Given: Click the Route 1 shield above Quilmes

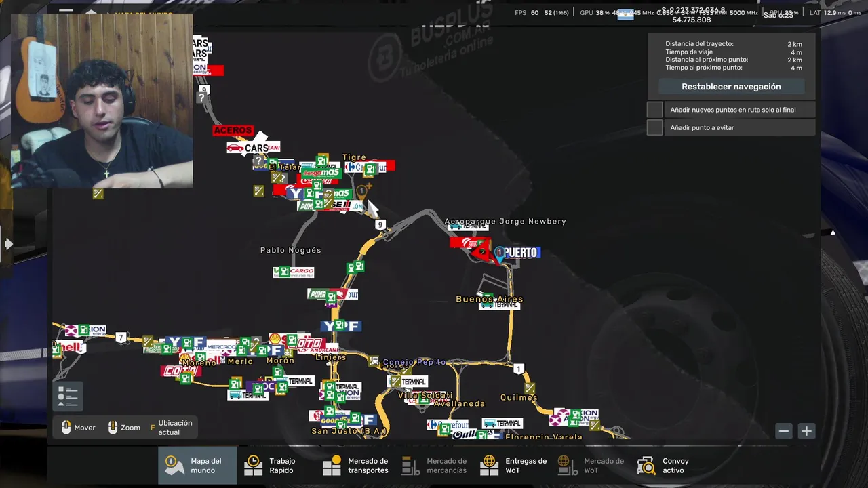Looking at the screenshot, I should (519, 369).
